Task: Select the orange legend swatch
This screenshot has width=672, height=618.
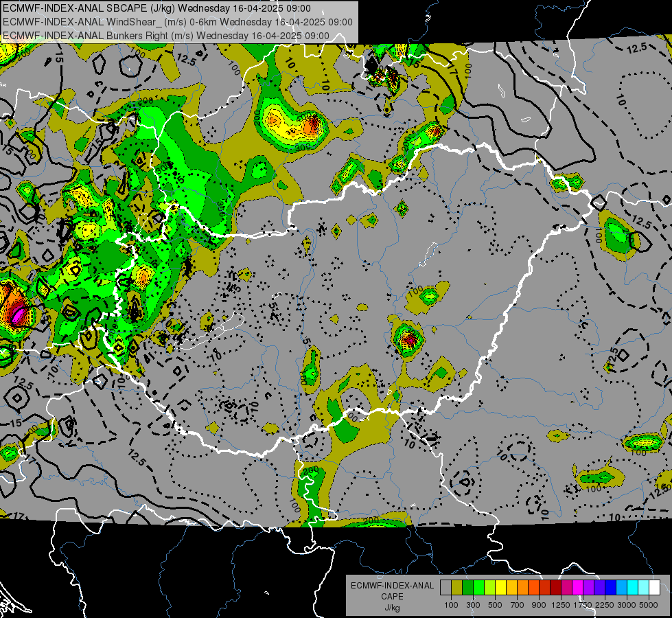Action: click(x=522, y=587)
